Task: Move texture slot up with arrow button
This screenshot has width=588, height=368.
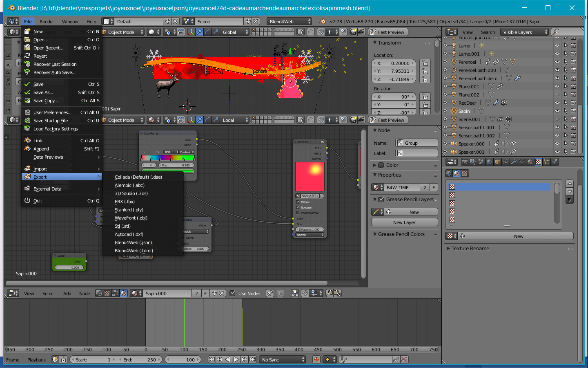Action: 570,183
